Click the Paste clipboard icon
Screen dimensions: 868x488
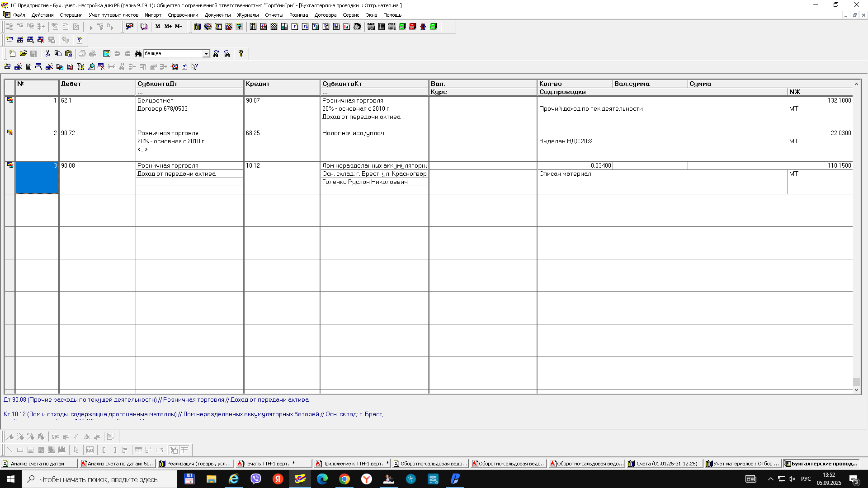[69, 53]
